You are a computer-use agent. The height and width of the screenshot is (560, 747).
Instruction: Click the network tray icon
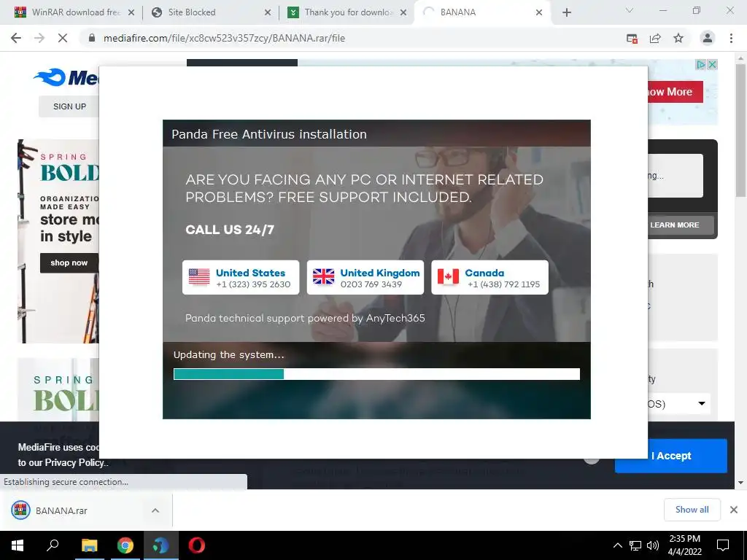tap(635, 545)
